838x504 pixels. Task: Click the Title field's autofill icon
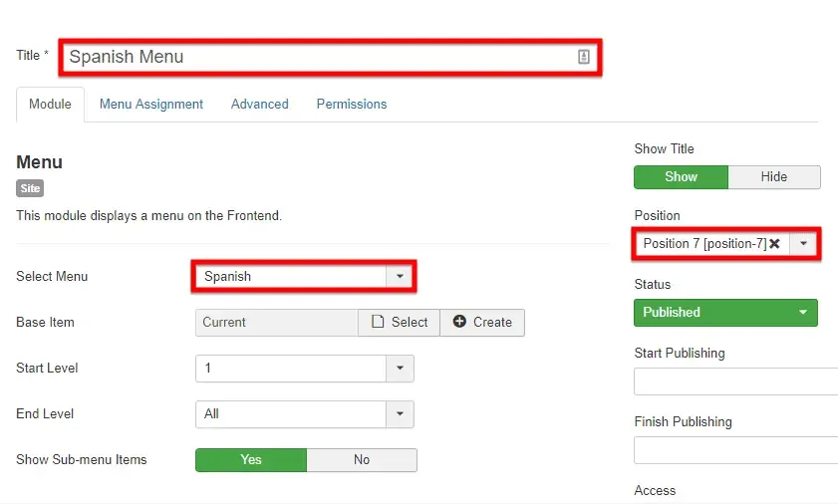[584, 57]
